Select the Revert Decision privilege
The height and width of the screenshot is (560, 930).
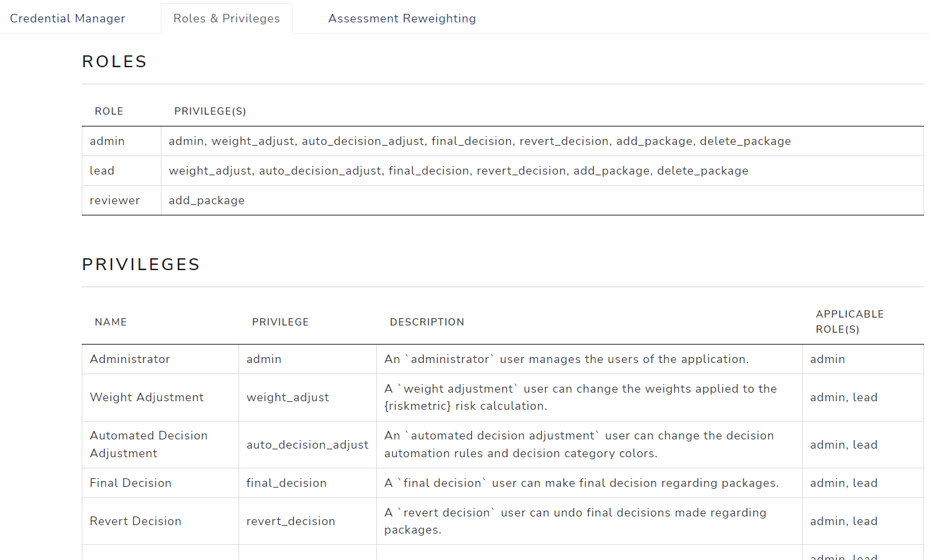135,520
